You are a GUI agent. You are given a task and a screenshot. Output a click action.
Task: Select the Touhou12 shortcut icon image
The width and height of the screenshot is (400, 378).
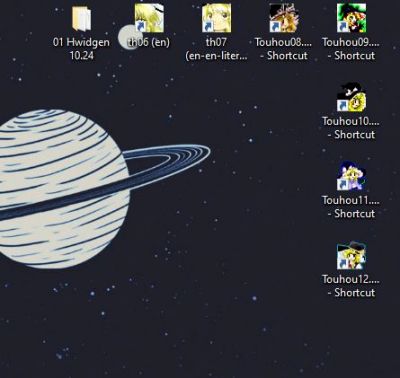point(351,255)
